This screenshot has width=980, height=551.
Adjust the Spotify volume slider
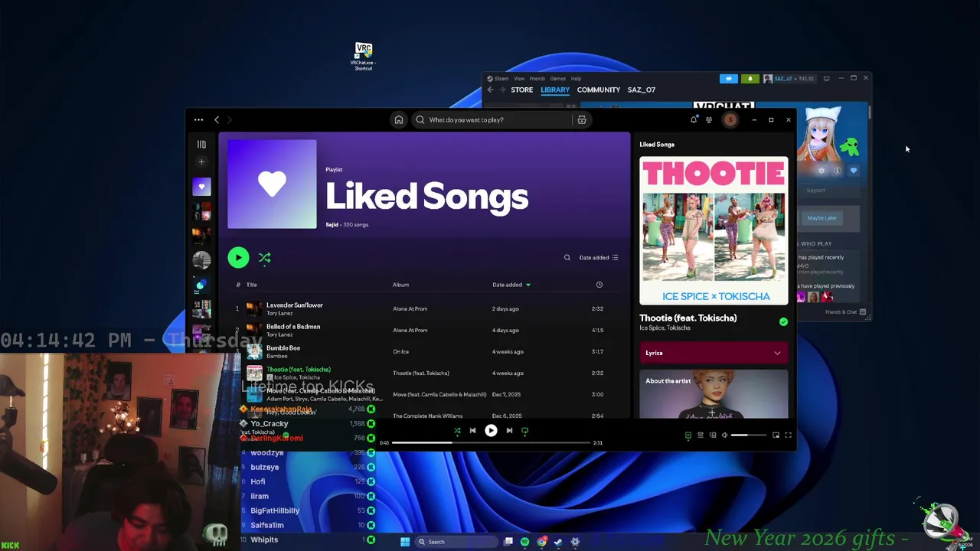click(x=748, y=435)
